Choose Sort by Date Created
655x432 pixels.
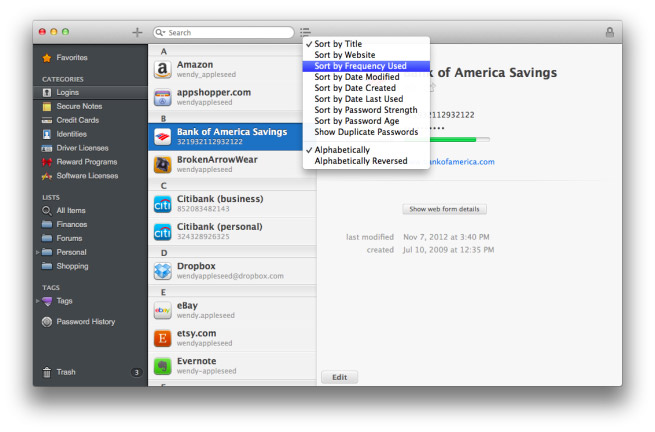tap(366, 88)
